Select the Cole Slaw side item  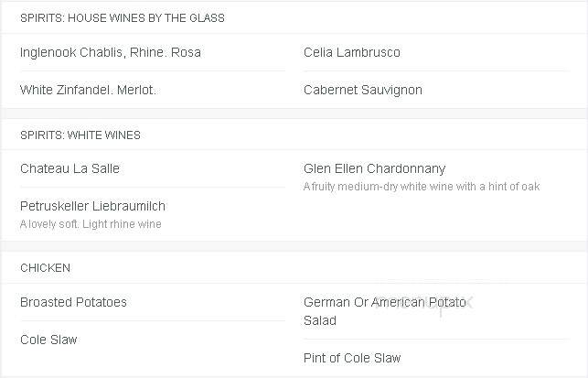click(x=48, y=340)
